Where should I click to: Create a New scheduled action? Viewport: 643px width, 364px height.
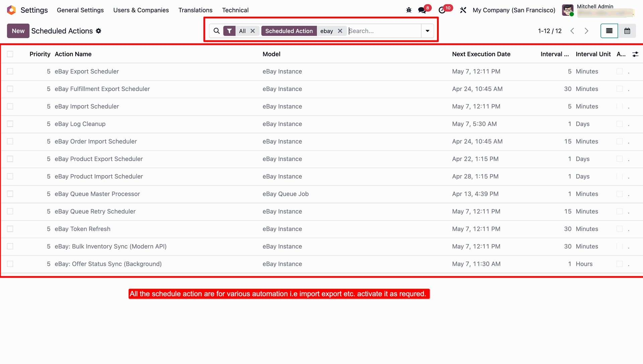click(x=18, y=31)
